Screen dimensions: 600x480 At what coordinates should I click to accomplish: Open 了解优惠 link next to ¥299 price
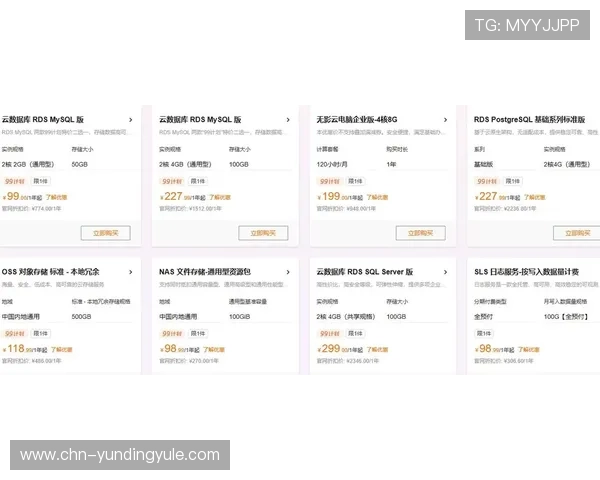[377, 350]
